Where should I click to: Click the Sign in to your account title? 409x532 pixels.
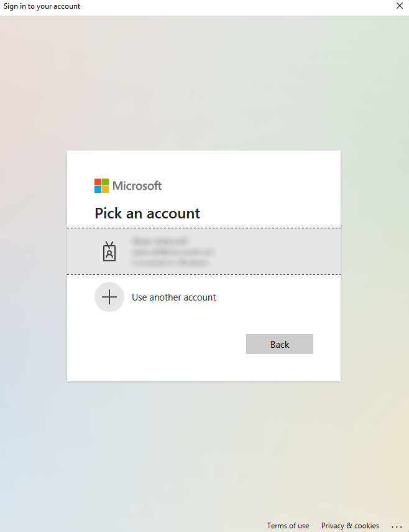point(42,6)
